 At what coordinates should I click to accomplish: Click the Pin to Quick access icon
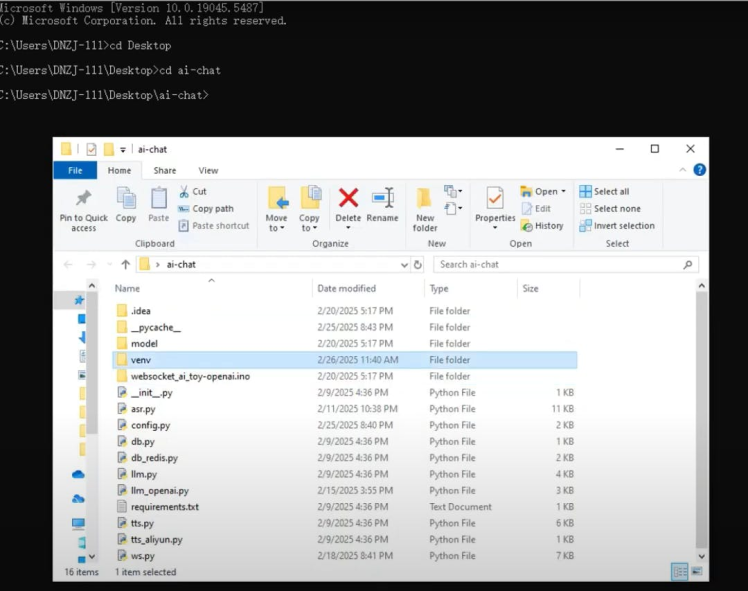[83, 198]
